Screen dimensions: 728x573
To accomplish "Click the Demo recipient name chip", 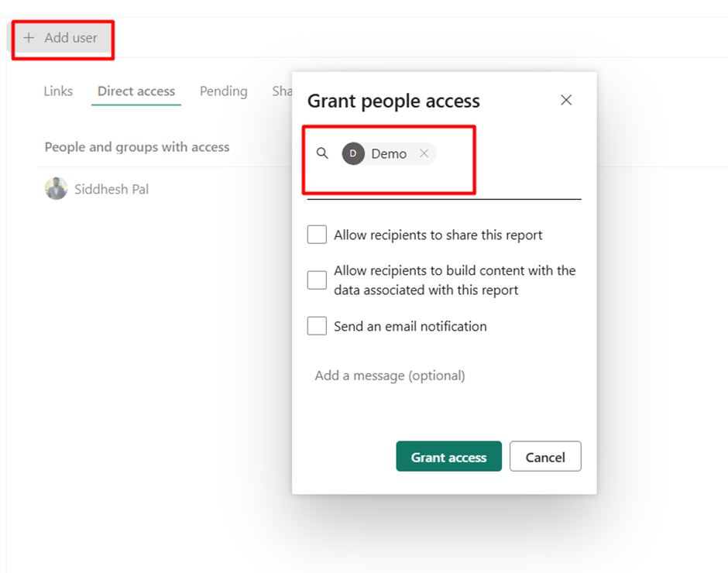I will [x=389, y=153].
